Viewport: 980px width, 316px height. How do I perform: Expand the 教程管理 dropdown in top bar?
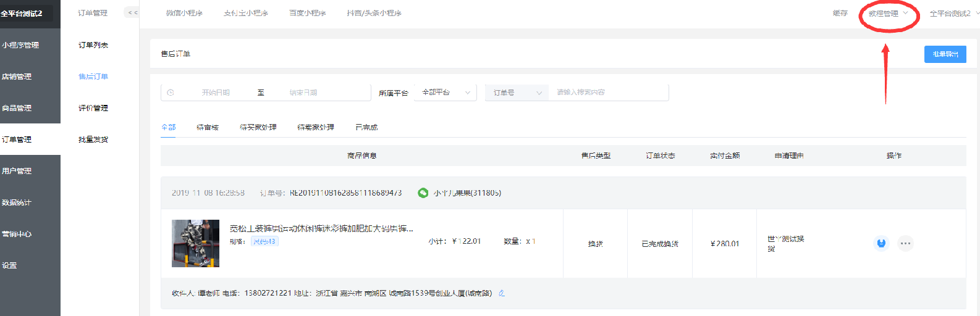[x=888, y=13]
